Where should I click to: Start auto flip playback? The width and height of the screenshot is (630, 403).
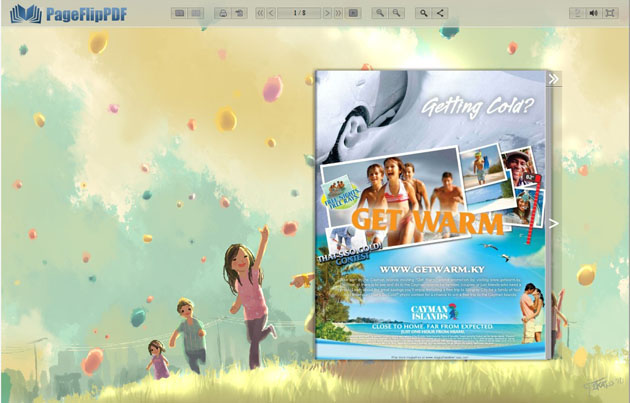[x=353, y=13]
